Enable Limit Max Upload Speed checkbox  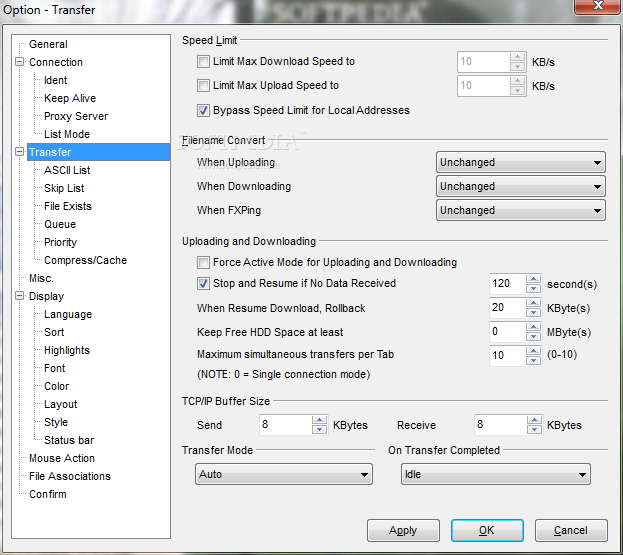pyautogui.click(x=203, y=85)
